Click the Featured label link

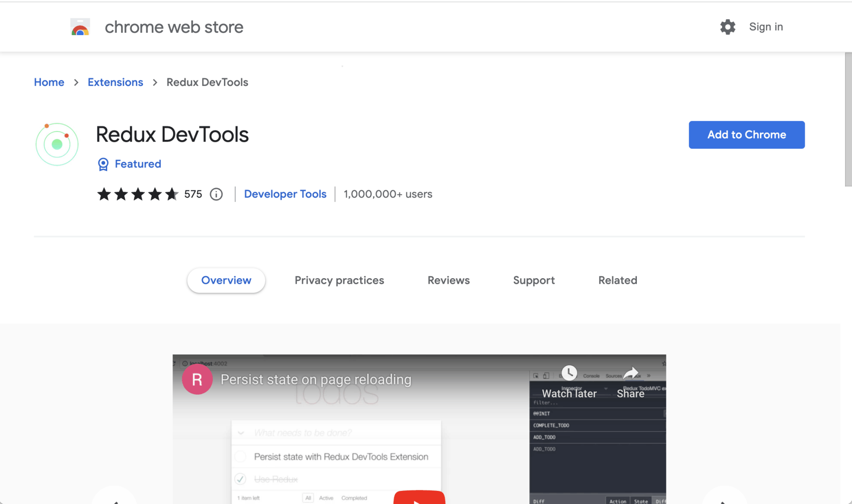[x=138, y=164]
